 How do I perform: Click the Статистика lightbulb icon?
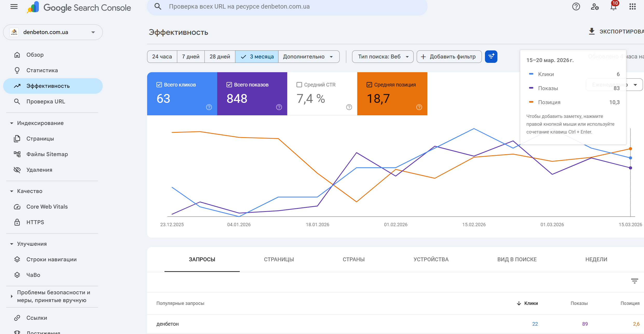17,70
